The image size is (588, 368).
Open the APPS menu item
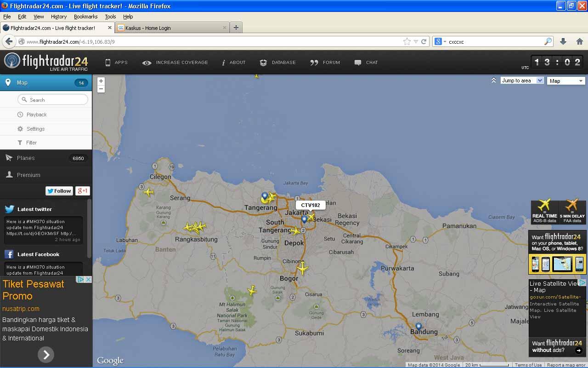point(116,63)
